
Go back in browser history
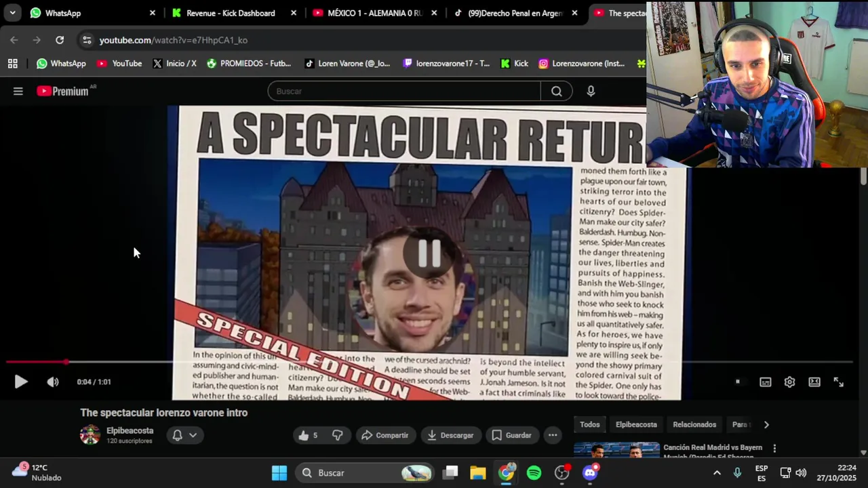14,40
